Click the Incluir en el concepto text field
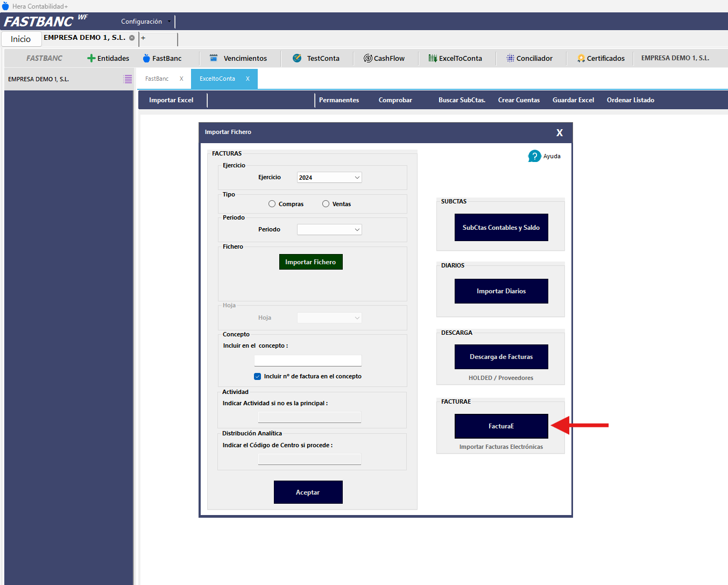The width and height of the screenshot is (728, 585). point(308,361)
